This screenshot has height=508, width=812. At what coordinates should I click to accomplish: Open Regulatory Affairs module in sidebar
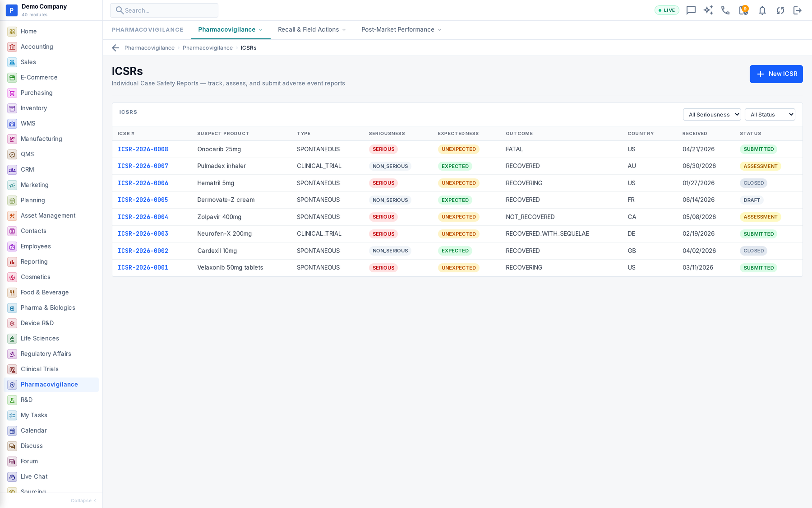51,354
